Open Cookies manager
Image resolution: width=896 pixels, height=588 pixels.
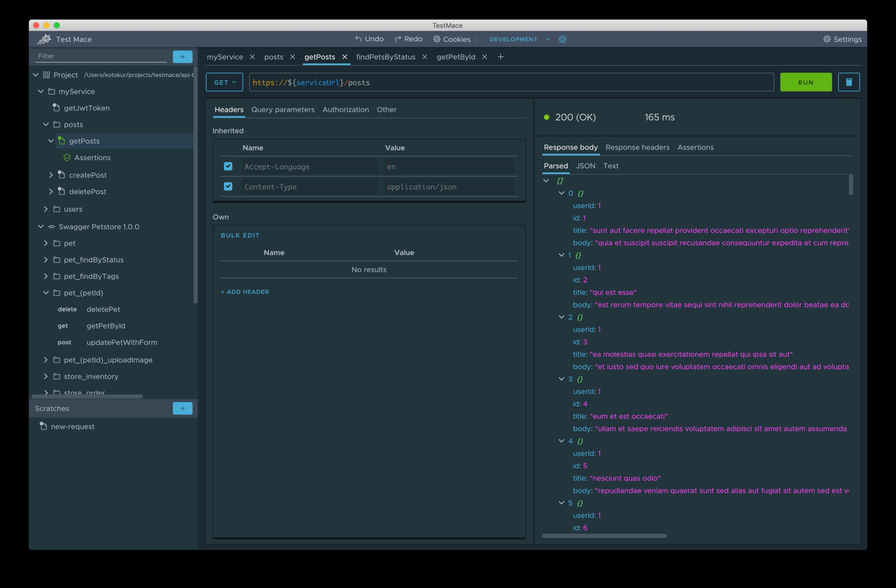pos(451,39)
